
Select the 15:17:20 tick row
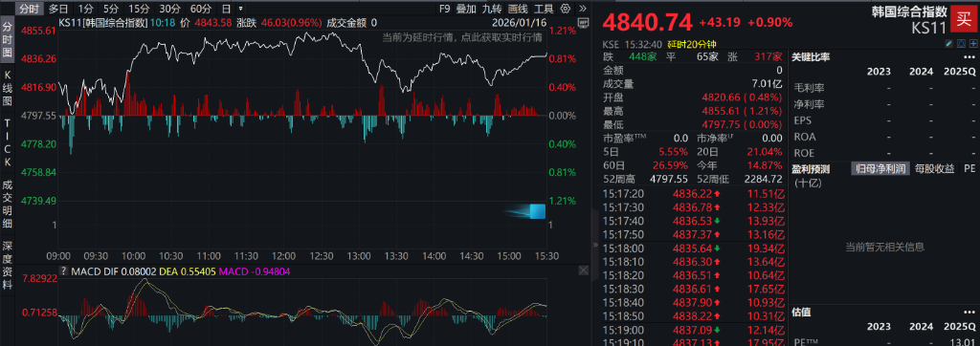[693, 194]
